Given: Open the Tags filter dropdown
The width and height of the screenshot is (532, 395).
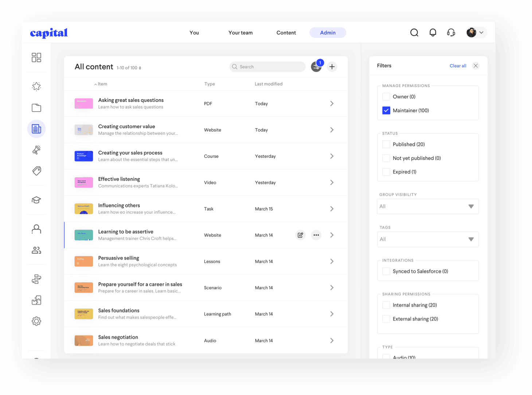Looking at the screenshot, I should (x=427, y=239).
